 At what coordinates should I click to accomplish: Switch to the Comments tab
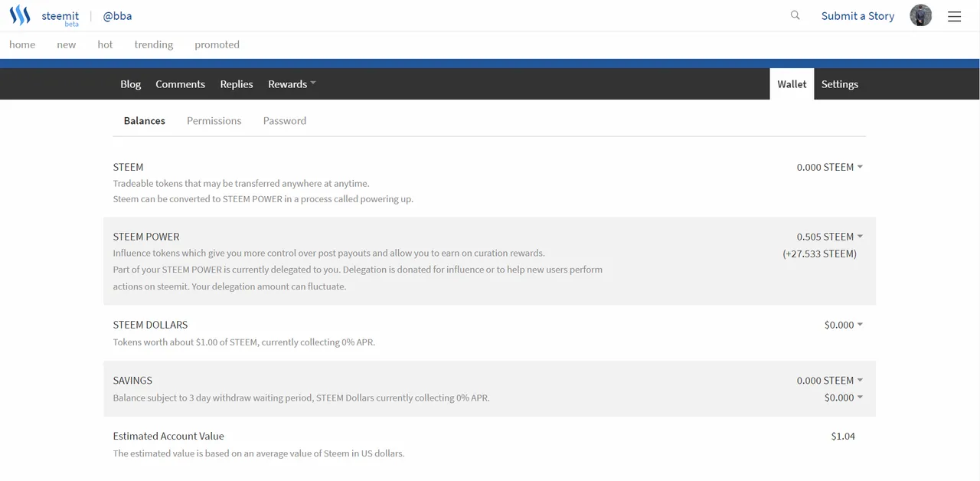[x=180, y=84]
